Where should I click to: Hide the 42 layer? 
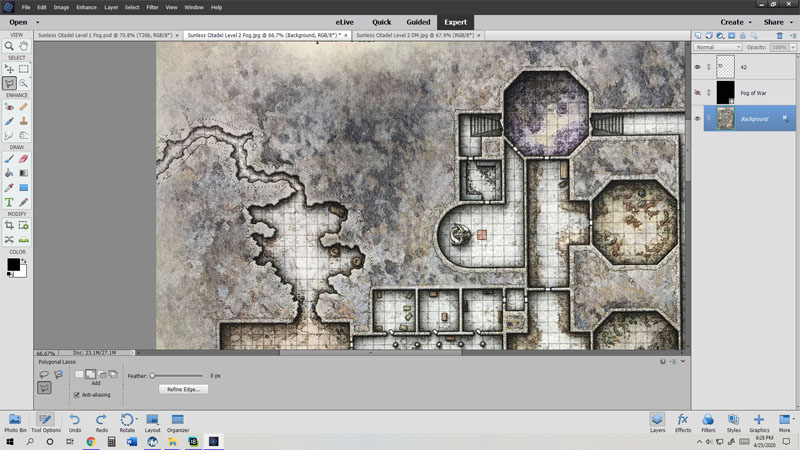click(697, 67)
